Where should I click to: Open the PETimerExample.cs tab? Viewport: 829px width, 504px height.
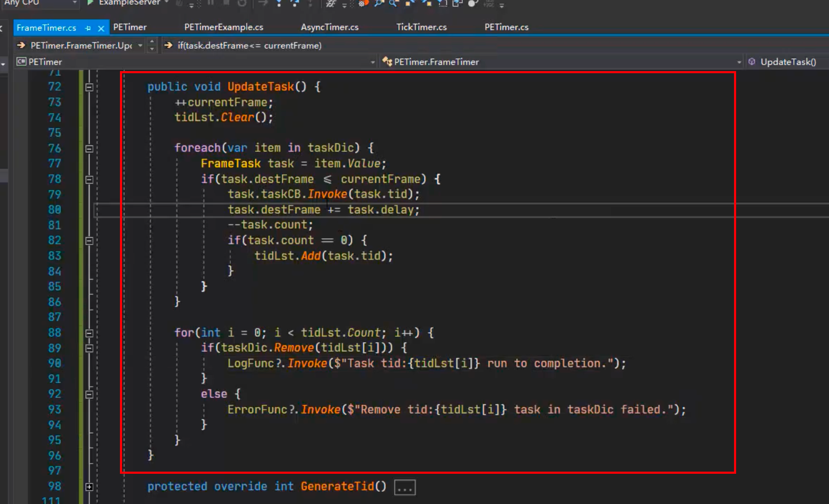pos(223,27)
